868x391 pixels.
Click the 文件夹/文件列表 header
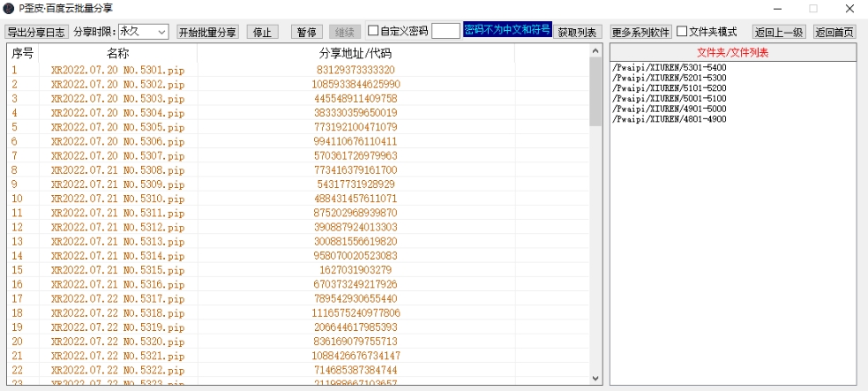733,53
